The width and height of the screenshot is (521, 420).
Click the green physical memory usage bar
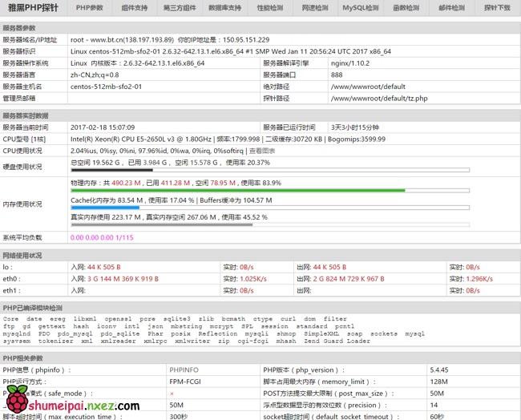(x=270, y=191)
